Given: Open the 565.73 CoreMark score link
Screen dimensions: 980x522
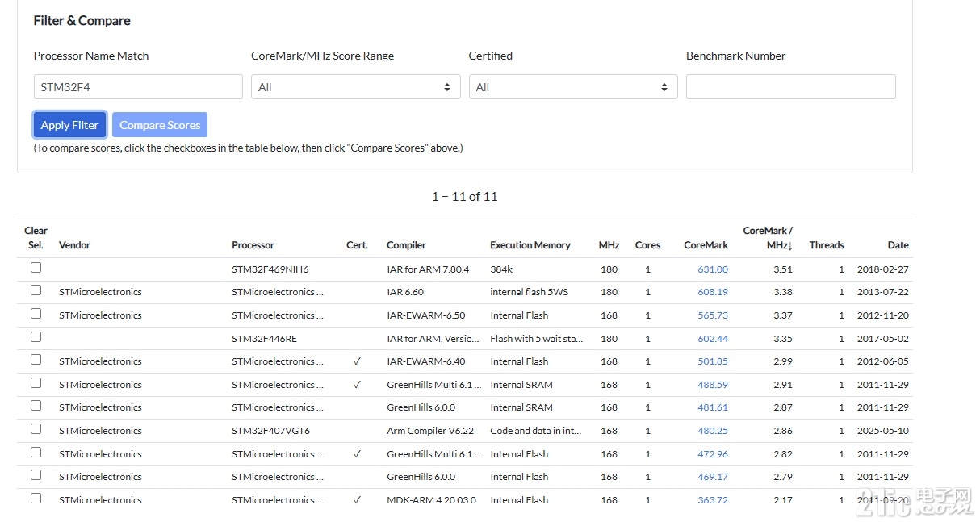Looking at the screenshot, I should pos(713,315).
